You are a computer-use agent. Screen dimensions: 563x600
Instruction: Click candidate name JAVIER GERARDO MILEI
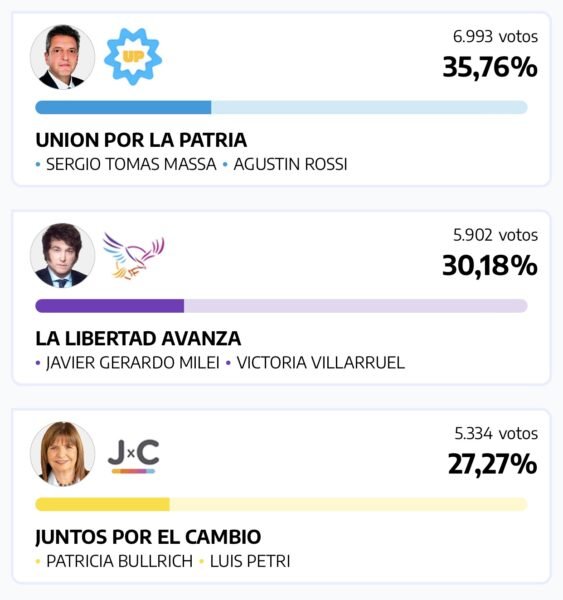point(132,363)
